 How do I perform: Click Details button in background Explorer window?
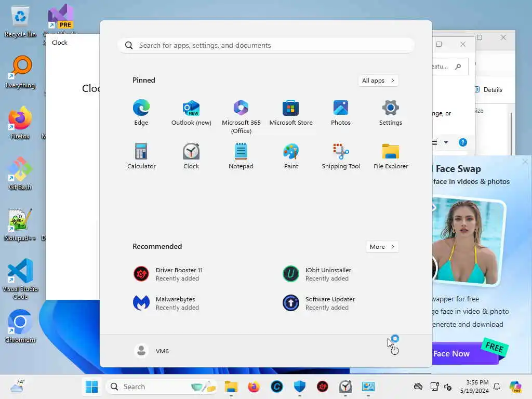click(x=489, y=90)
